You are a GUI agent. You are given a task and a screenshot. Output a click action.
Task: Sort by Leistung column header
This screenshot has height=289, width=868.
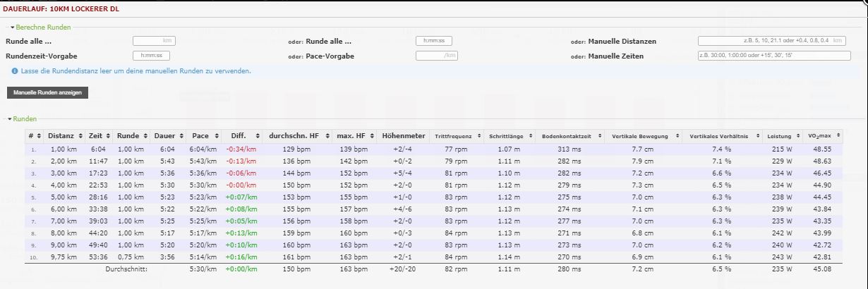coord(782,135)
